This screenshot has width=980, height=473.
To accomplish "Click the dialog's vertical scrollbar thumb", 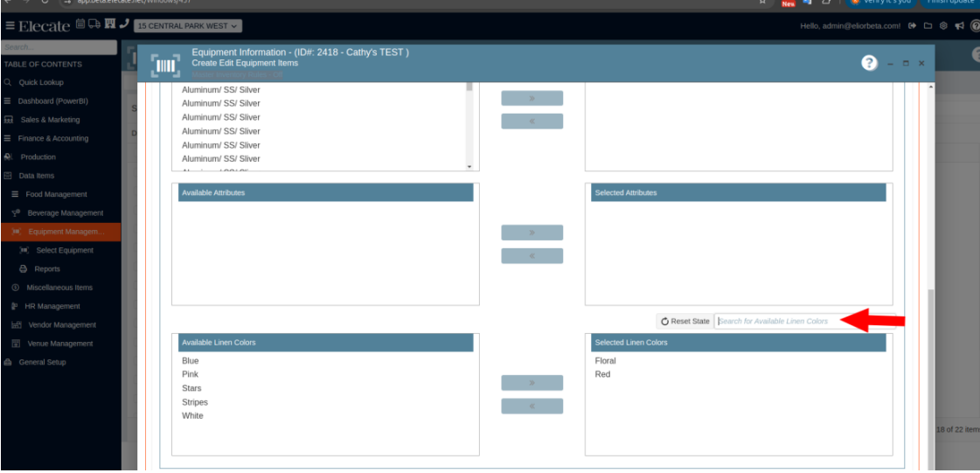I will pyautogui.click(x=931, y=378).
